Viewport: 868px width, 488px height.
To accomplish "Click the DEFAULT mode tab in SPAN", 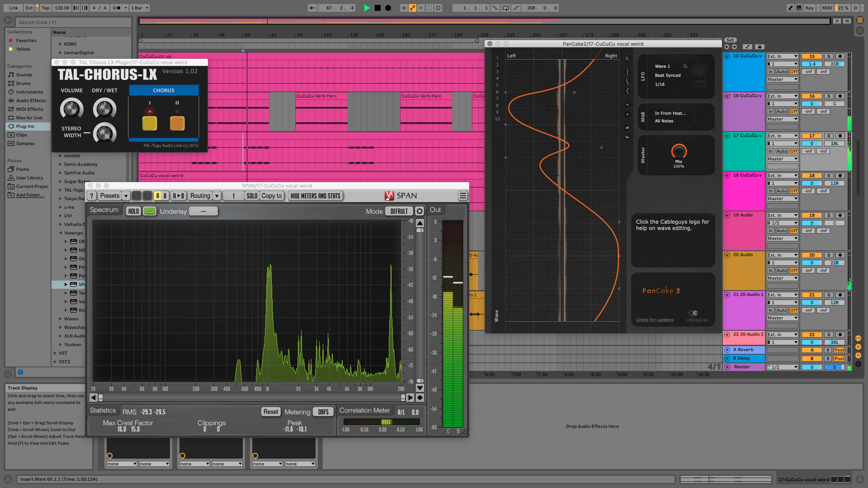I will (x=398, y=211).
